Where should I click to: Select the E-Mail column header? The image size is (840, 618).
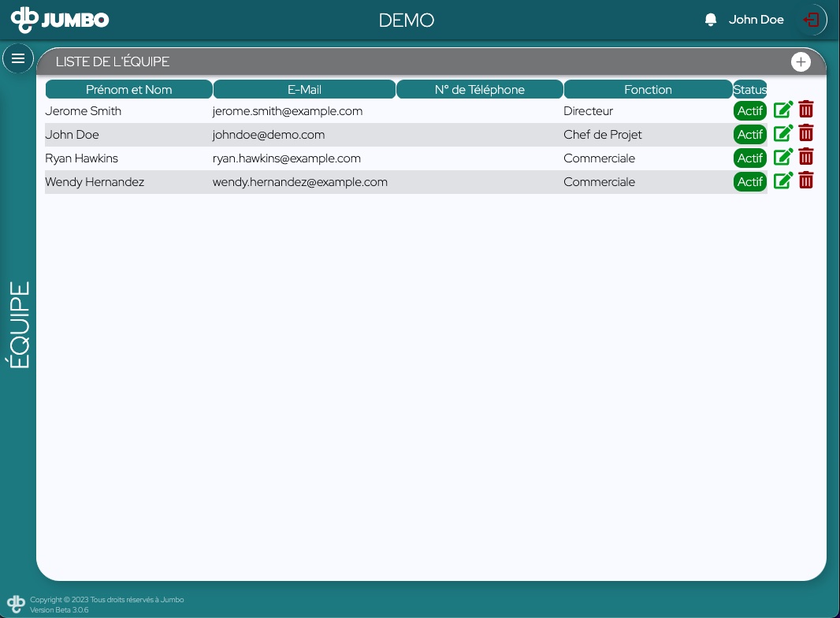[x=304, y=89]
